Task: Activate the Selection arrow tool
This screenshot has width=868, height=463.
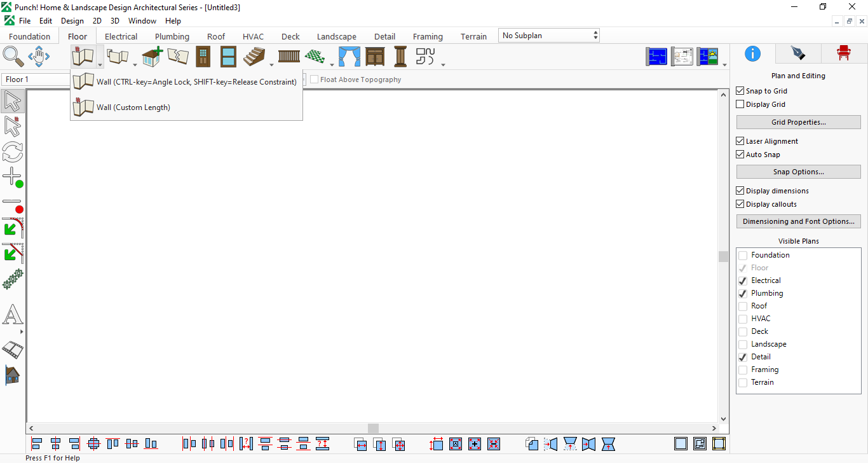Action: (13, 101)
